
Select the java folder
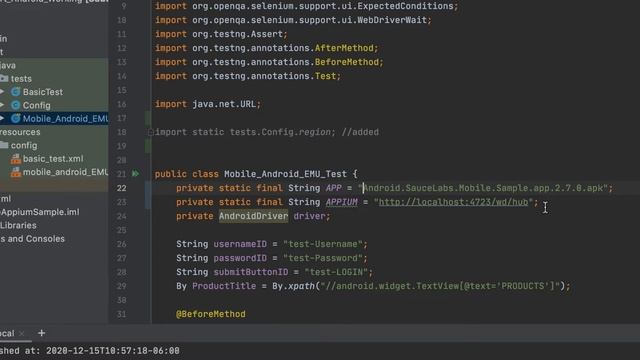tap(8, 65)
